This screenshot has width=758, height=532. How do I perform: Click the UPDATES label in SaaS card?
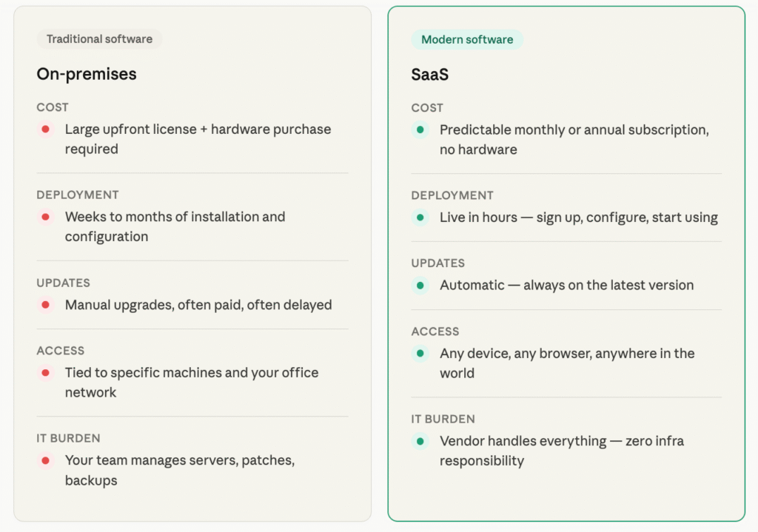pos(438,263)
